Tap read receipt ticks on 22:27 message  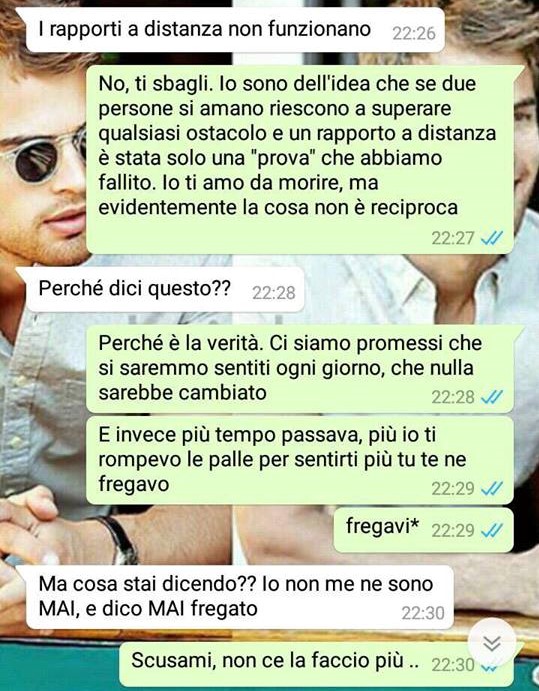[x=491, y=238]
